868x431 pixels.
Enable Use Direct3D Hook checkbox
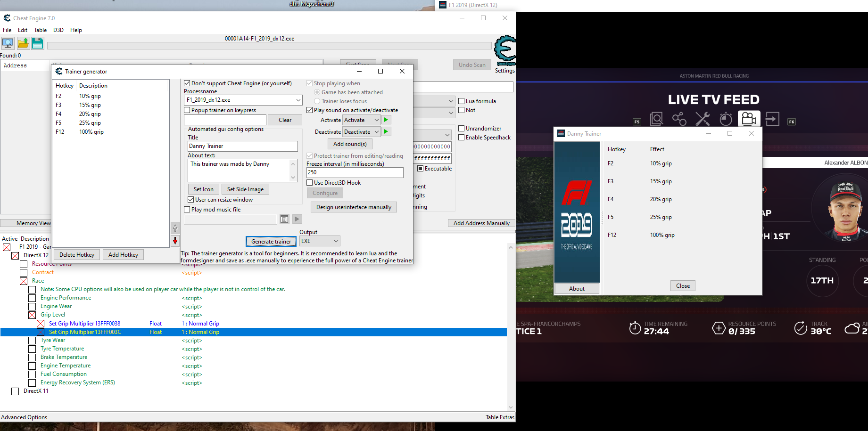(x=310, y=183)
